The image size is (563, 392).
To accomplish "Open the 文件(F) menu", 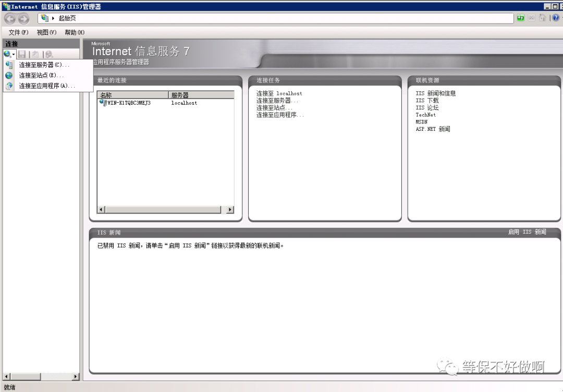I will click(x=18, y=32).
